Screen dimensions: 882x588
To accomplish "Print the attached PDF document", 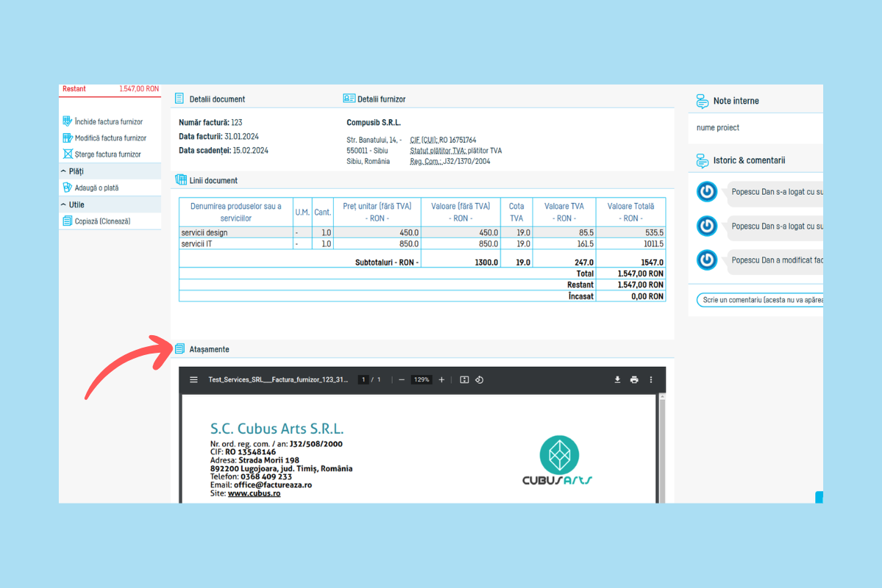I will tap(634, 380).
